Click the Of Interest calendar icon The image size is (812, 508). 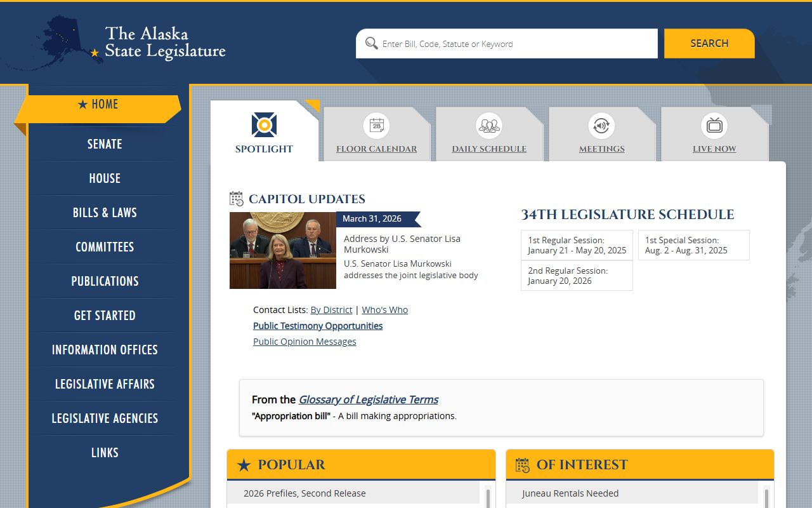(523, 465)
